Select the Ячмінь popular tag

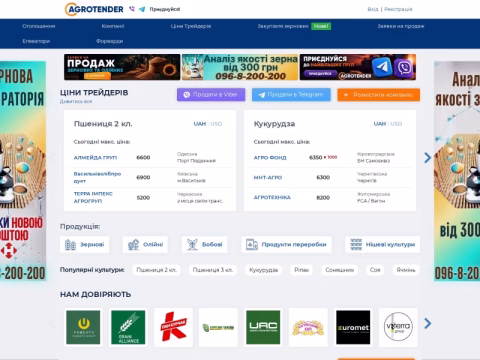tap(406, 270)
